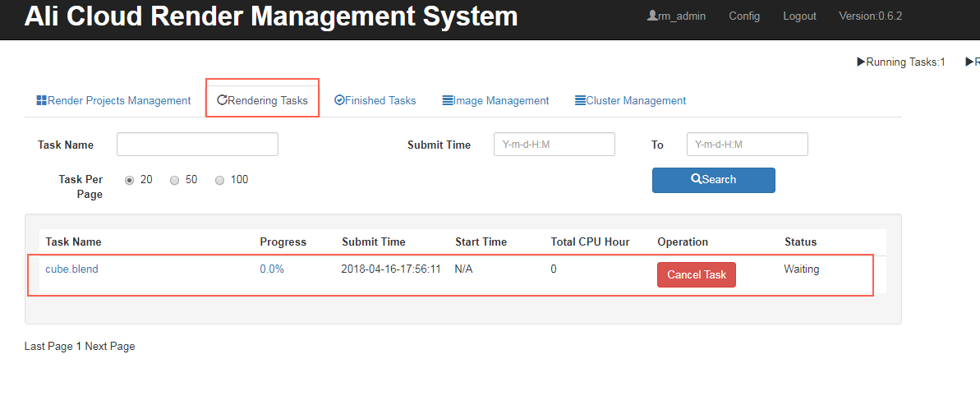Click the grid icon beside Render Projects Management
Image resolution: width=980 pixels, height=405 pixels.
coord(42,100)
